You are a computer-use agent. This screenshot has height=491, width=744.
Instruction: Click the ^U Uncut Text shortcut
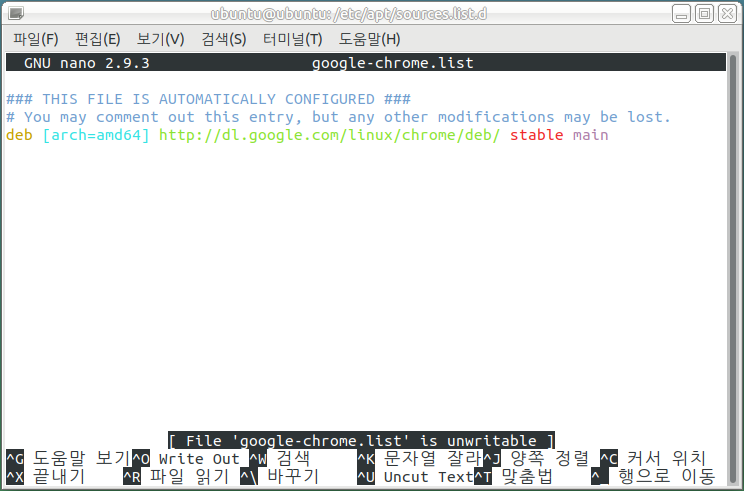(415, 477)
